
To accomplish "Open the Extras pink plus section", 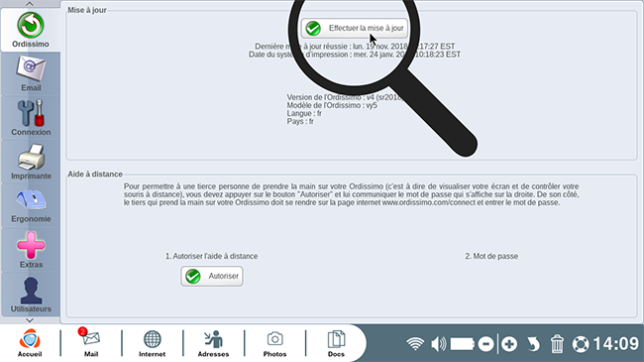I will click(x=31, y=250).
